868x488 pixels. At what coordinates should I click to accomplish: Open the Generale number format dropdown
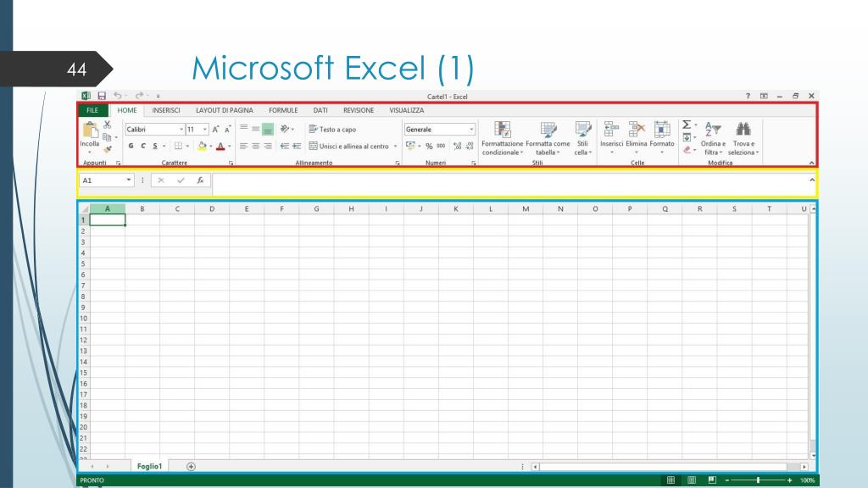[x=471, y=130]
